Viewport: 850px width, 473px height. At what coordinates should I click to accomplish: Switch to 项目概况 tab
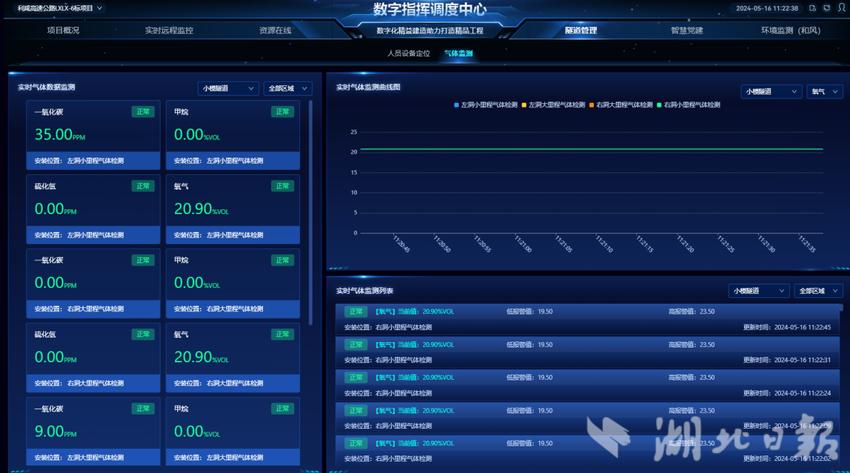63,30
